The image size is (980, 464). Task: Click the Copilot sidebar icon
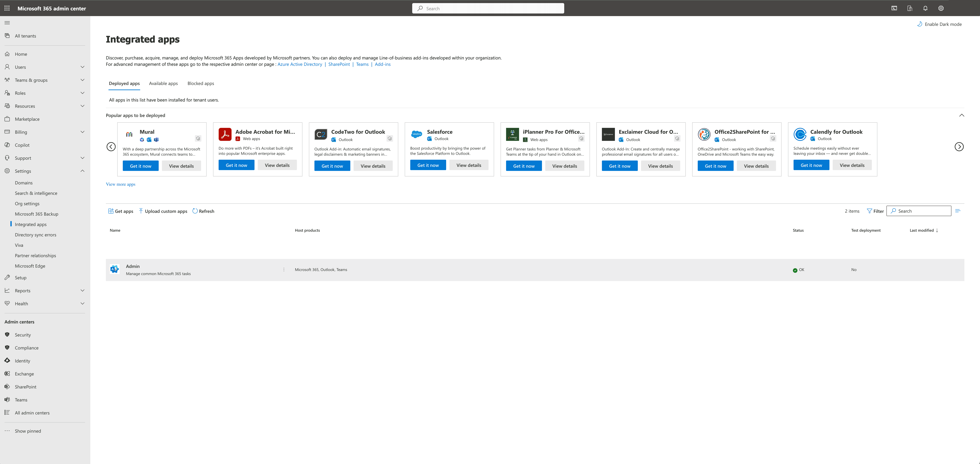7,145
